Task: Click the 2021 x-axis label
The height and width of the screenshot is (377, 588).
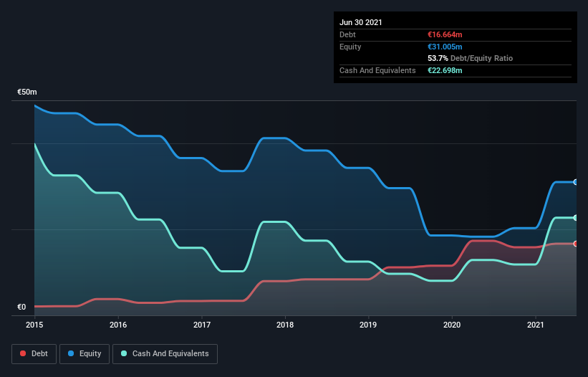Action: click(x=536, y=325)
